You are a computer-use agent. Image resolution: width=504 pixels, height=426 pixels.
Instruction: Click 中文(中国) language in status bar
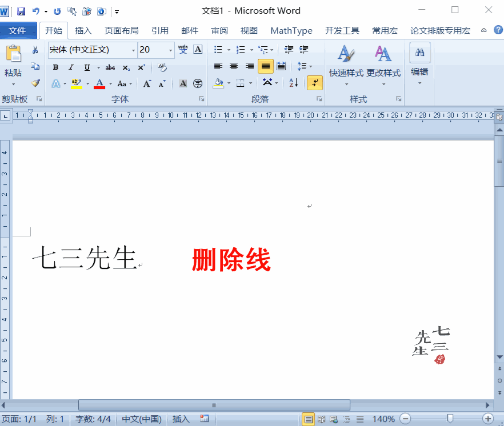click(x=142, y=419)
